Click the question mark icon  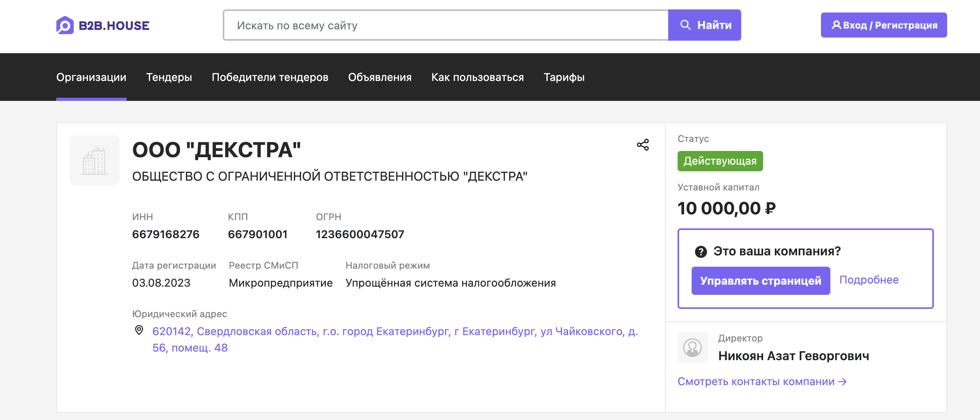[701, 252]
